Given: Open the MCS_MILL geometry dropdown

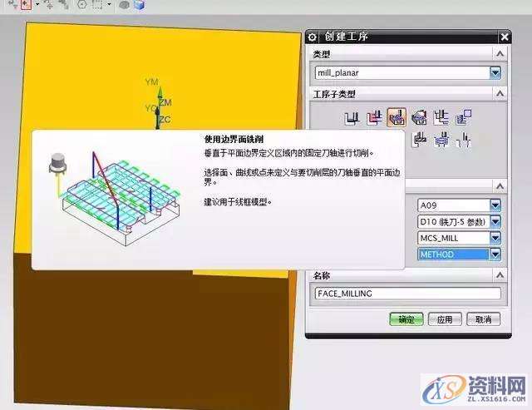Looking at the screenshot, I should pos(495,238).
